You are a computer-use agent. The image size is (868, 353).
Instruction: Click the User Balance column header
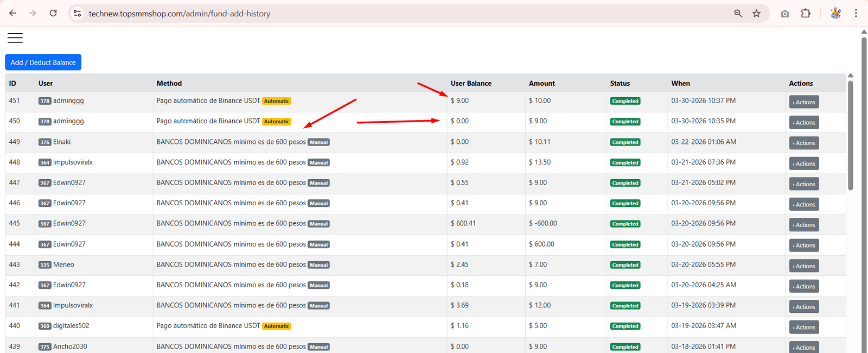click(470, 83)
